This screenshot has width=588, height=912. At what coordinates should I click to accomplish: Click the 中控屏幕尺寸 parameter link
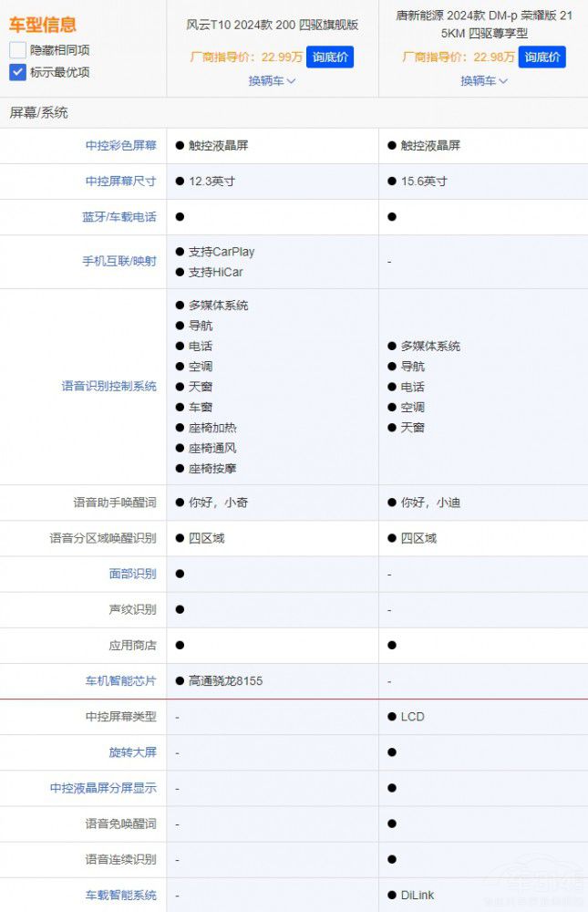[x=120, y=181]
